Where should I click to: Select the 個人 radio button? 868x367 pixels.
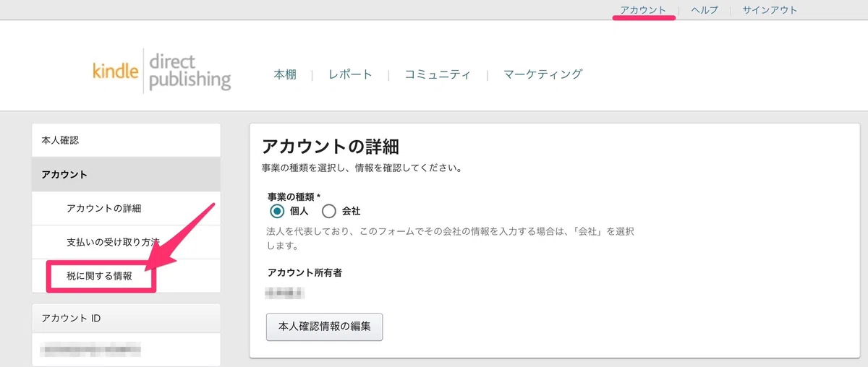277,211
